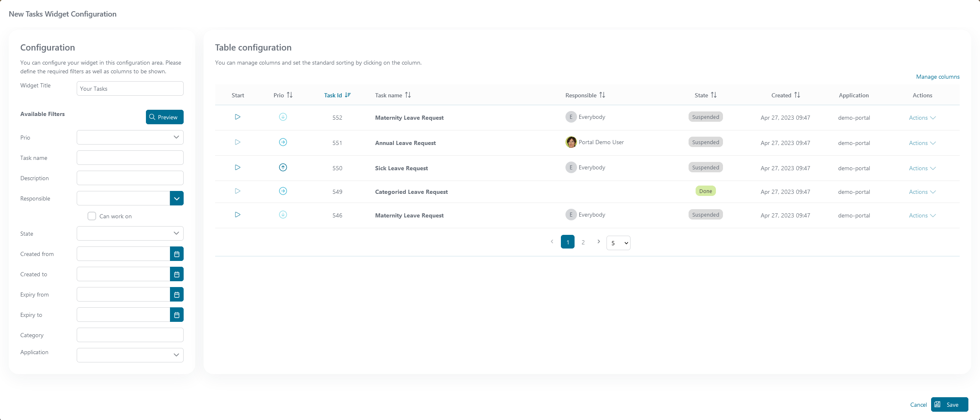Focus the Category filter field
Viewport: 980px width, 420px height.
click(x=130, y=335)
